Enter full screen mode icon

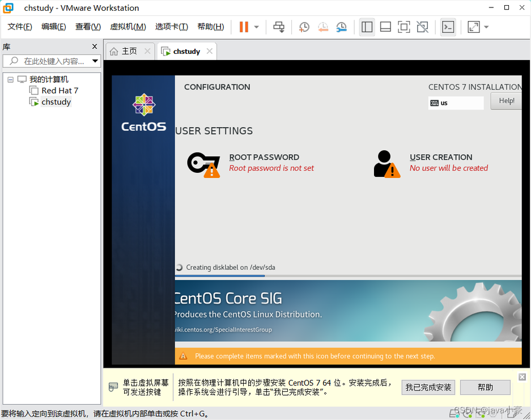pos(403,27)
